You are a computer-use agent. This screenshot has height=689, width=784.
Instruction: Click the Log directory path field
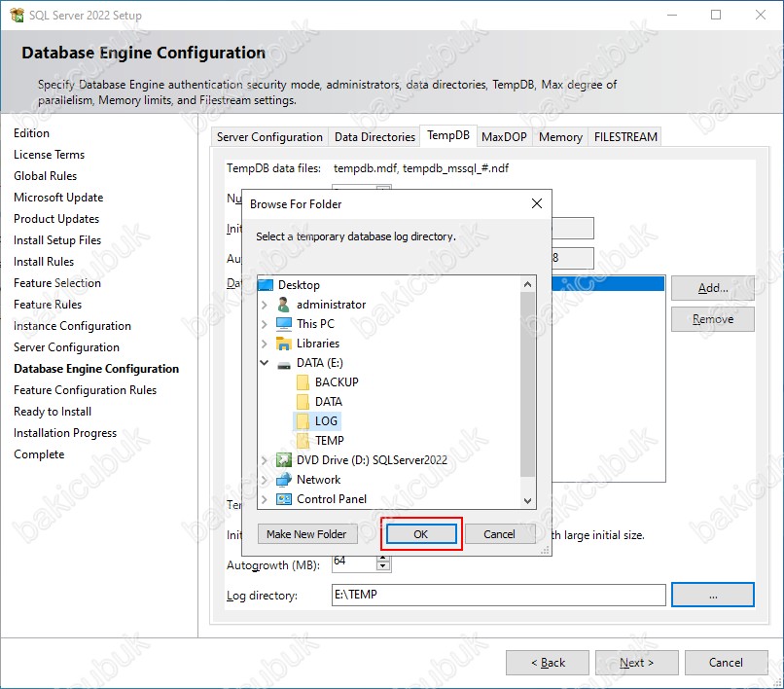498,595
